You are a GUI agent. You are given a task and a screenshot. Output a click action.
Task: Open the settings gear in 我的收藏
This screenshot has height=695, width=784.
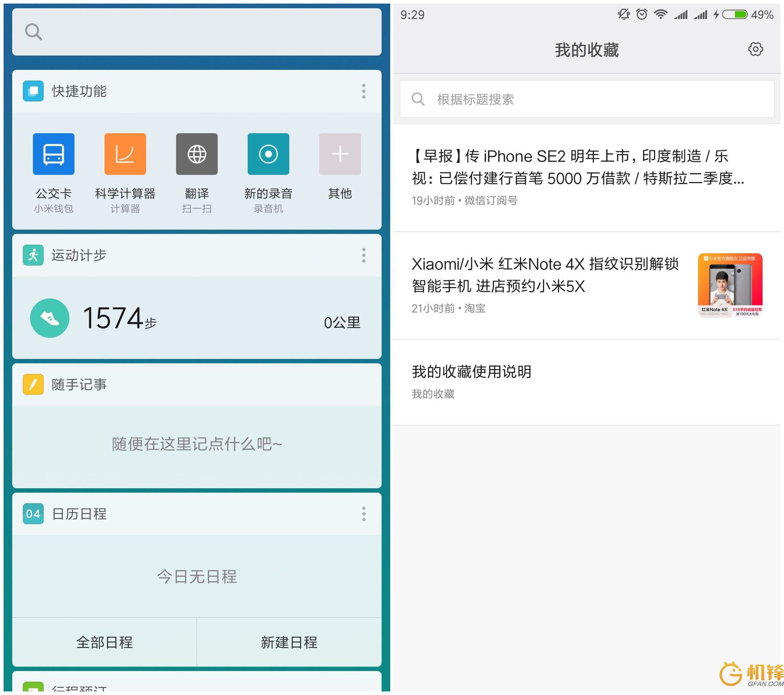click(755, 49)
